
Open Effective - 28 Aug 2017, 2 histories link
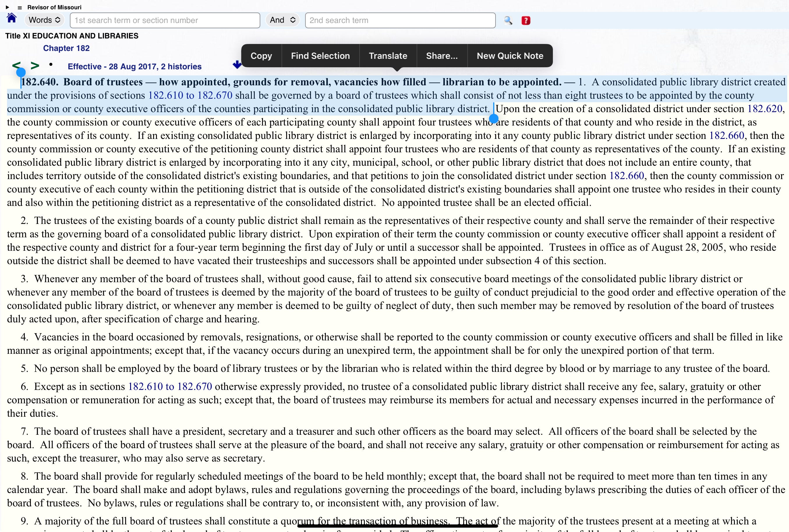(135, 66)
